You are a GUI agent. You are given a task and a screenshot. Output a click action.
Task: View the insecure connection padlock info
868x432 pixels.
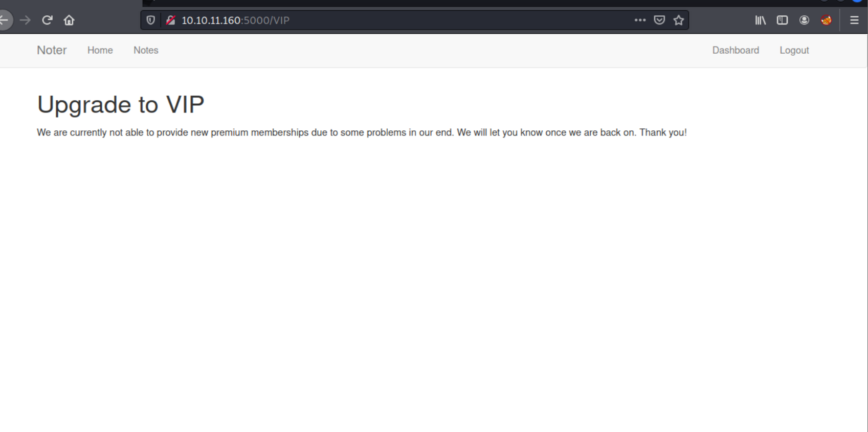pos(170,20)
